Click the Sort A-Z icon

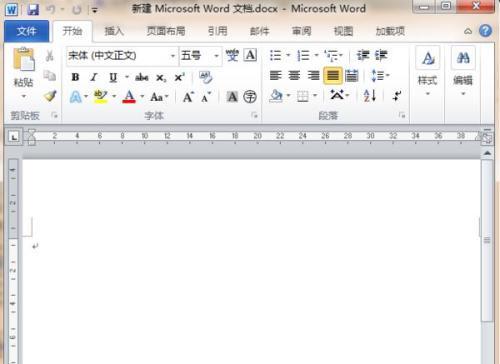click(370, 96)
